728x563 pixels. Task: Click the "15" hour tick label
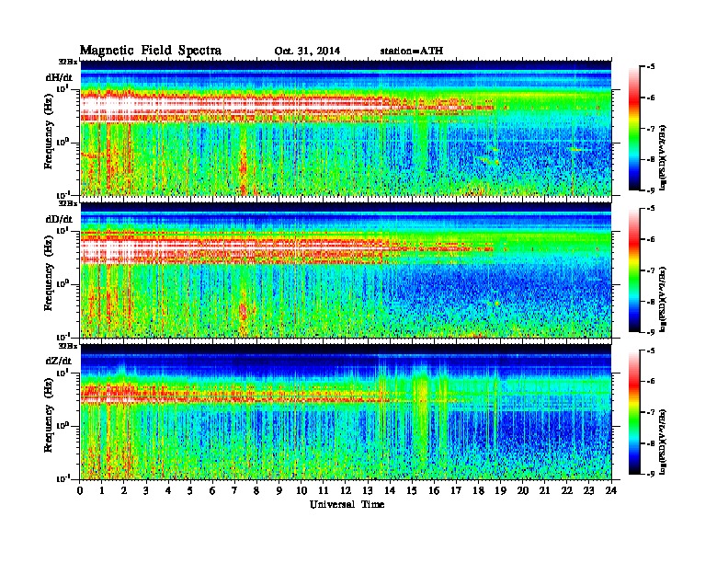tap(412, 490)
